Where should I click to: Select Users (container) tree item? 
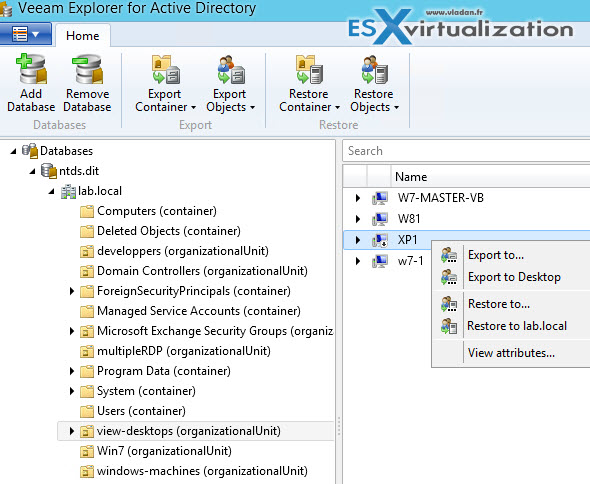(141, 411)
